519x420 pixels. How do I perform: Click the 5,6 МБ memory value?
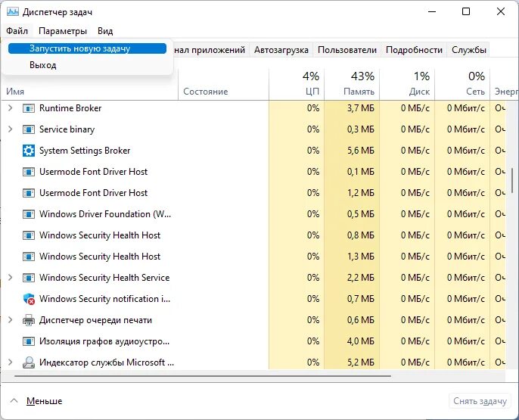(x=361, y=151)
